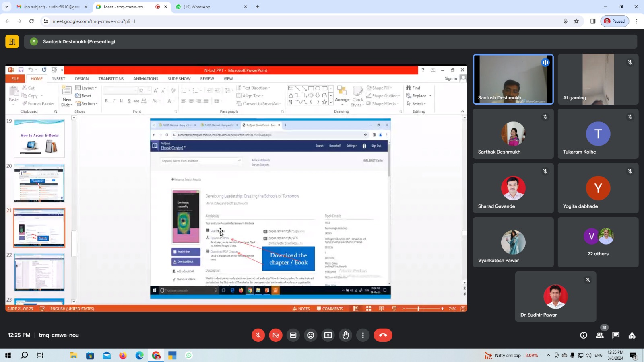Raise hand in the meeting

point(346,335)
